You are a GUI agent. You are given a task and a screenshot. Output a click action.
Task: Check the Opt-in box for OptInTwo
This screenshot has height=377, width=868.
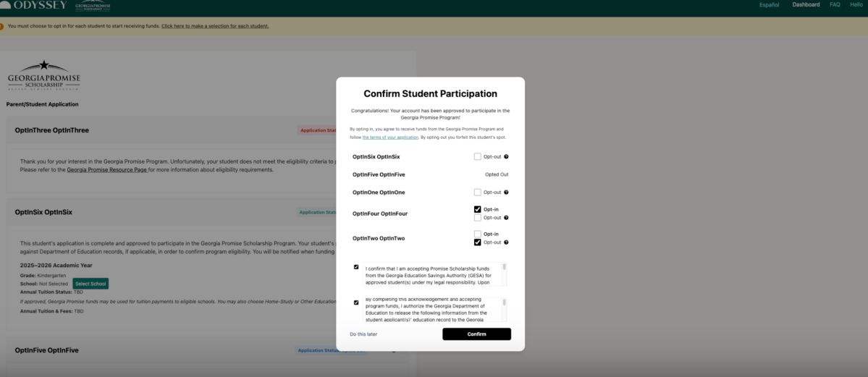coord(478,234)
